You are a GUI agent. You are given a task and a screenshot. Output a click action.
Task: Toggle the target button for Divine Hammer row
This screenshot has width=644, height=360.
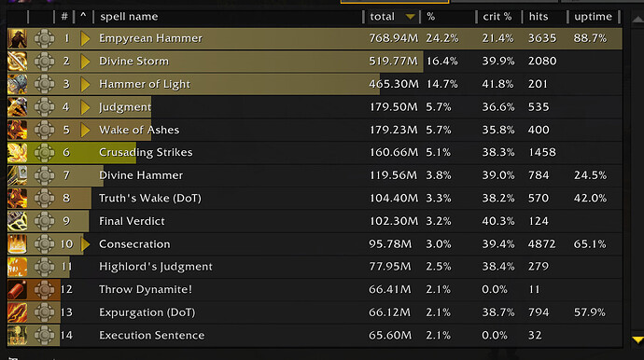coord(44,175)
